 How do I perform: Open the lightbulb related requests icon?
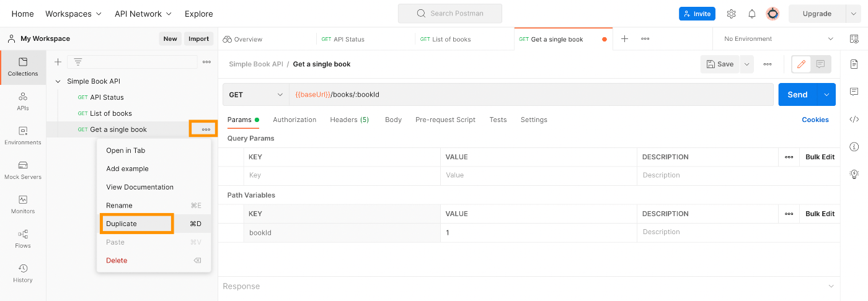point(854,174)
